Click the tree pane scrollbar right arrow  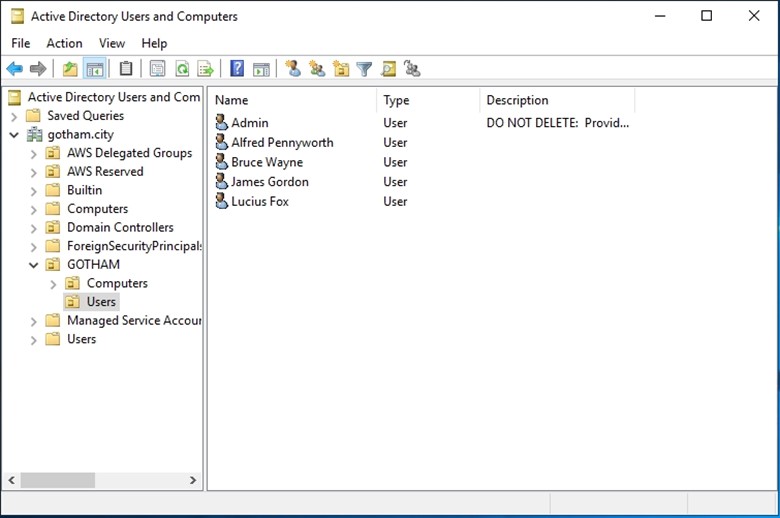193,480
